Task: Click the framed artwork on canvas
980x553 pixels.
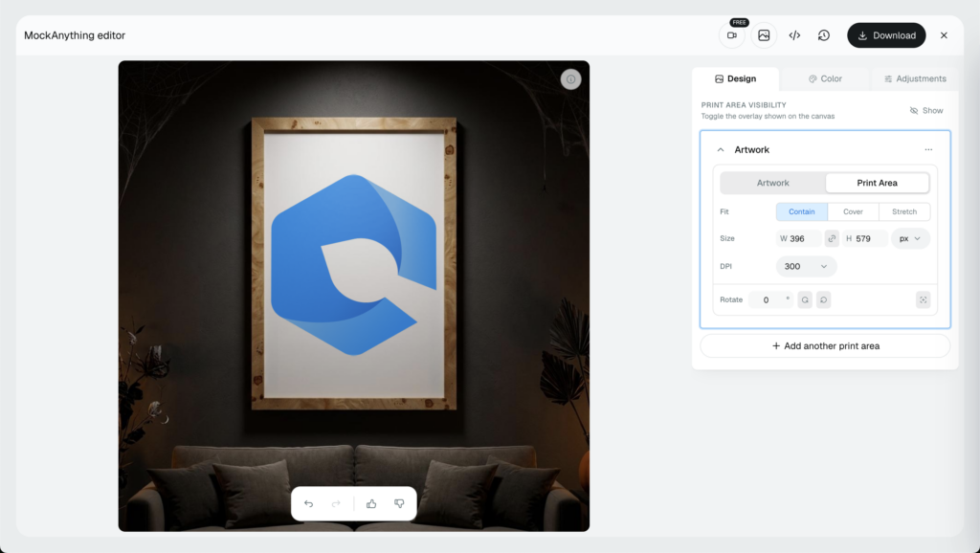Action: pyautogui.click(x=354, y=264)
